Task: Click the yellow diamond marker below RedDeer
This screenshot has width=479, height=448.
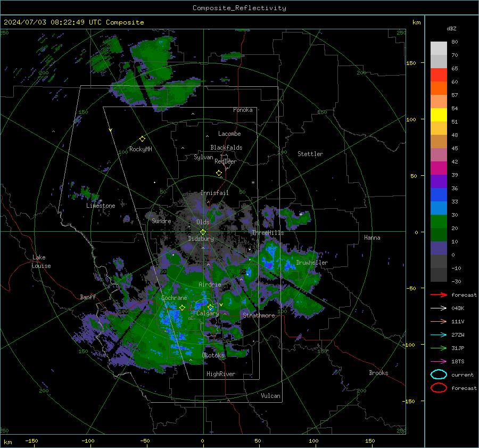Action: (219, 173)
